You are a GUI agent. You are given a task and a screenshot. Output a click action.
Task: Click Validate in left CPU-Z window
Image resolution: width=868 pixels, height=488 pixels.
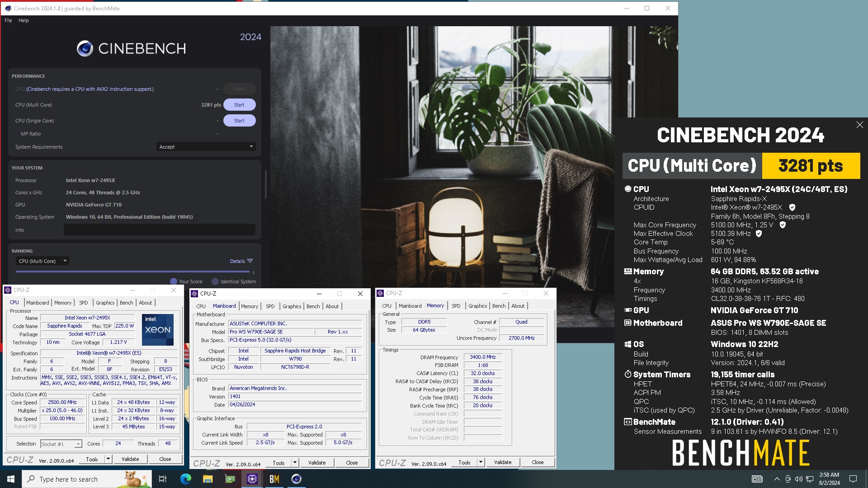[130, 459]
